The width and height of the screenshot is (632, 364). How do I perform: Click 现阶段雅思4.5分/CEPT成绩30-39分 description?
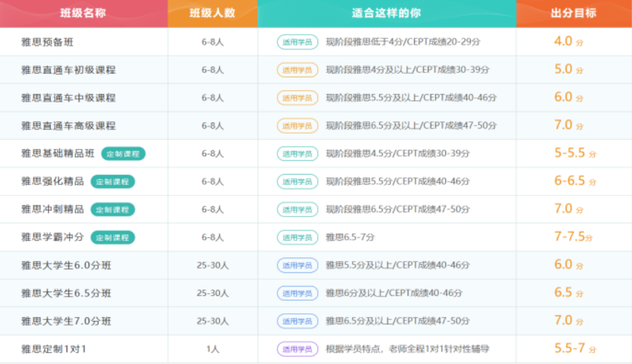(398, 153)
